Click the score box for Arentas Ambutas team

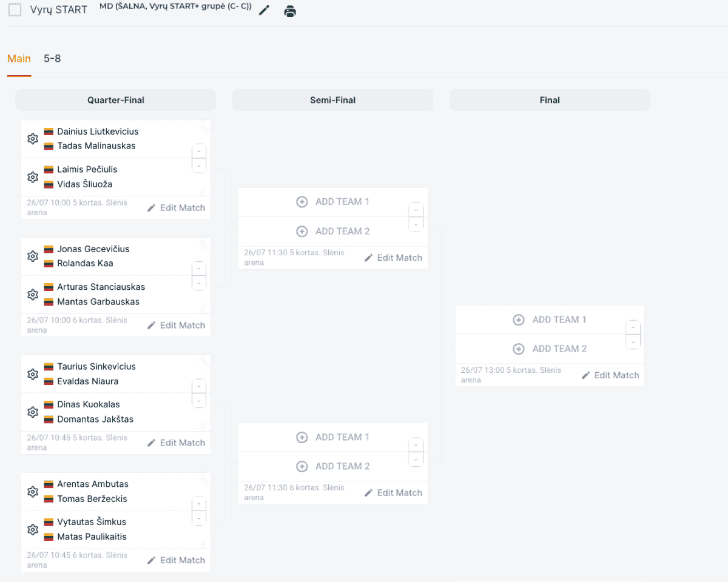pos(199,504)
